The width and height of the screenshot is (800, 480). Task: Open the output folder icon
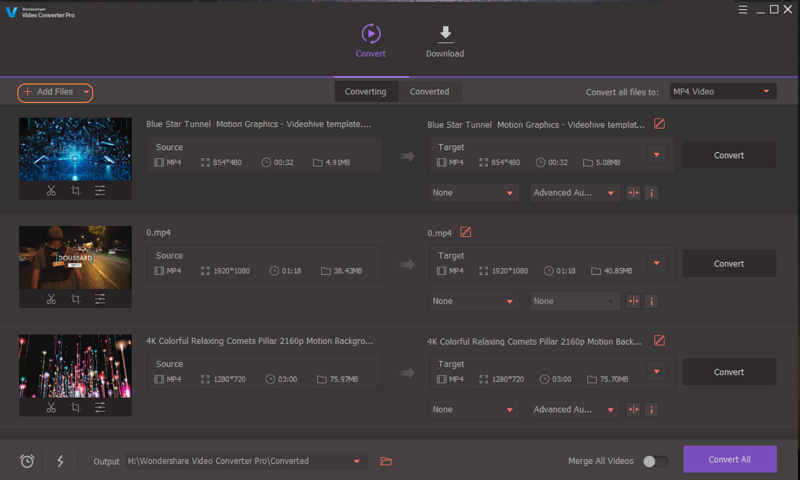click(387, 461)
